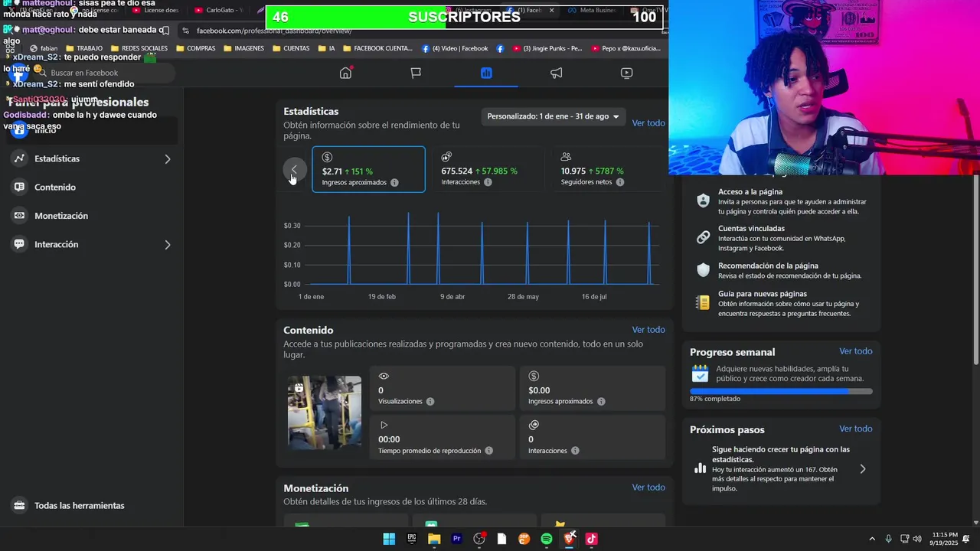The width and height of the screenshot is (980, 551).
Task: Open the Ad Center megaphone icon
Action: coord(557,73)
